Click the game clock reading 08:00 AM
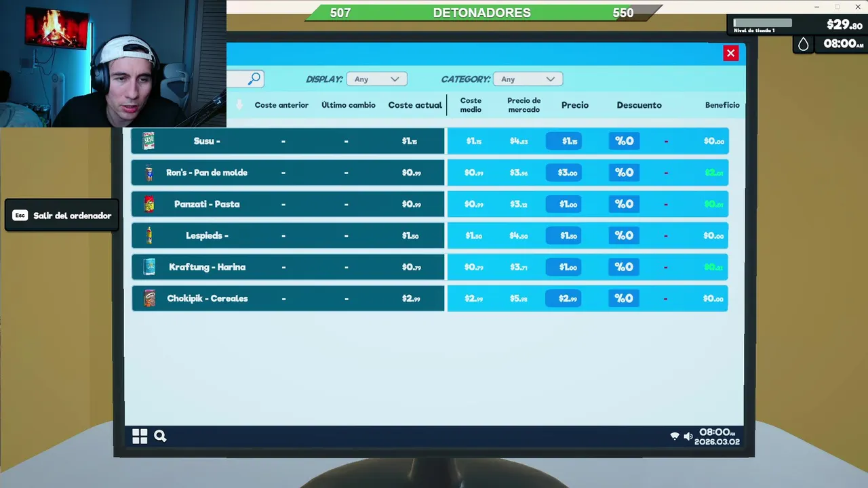Image resolution: width=868 pixels, height=488 pixels. (844, 44)
